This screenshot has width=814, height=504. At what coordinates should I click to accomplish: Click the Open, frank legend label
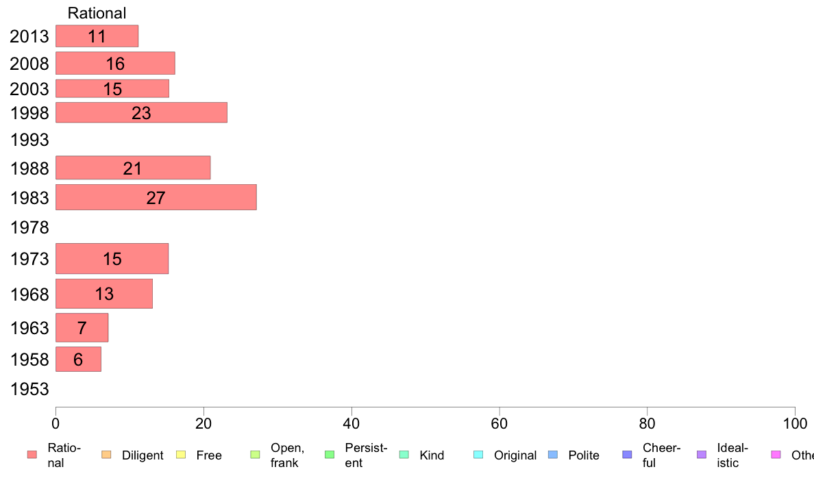tap(287, 455)
